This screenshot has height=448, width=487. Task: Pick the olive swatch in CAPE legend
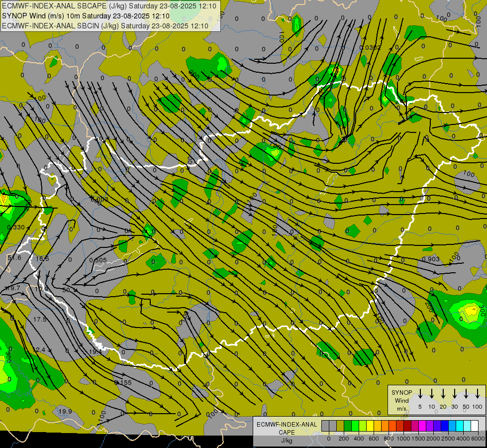pyautogui.click(x=340, y=426)
